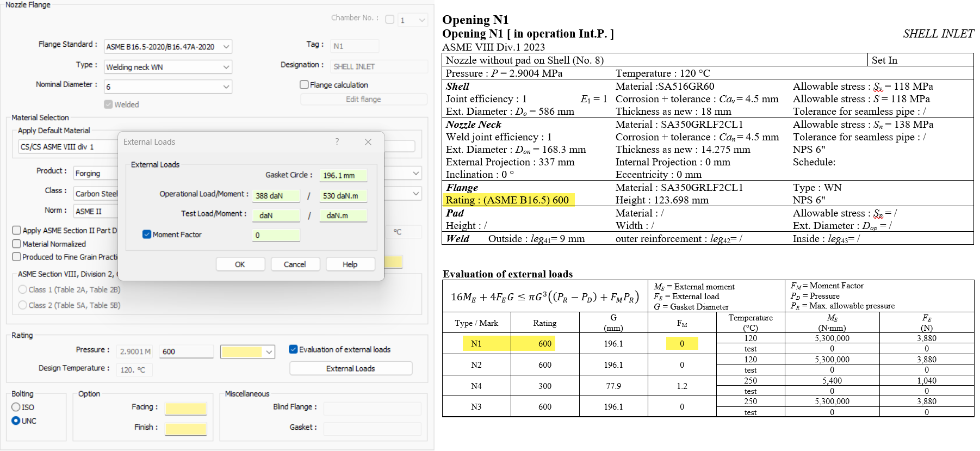Click the Operational Moment 530 daN.m field
980x451 pixels.
click(343, 195)
